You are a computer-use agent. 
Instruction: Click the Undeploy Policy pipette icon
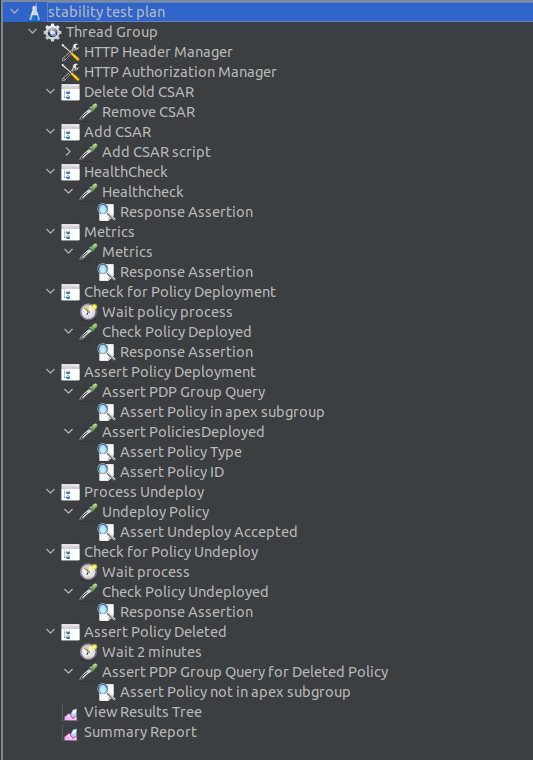pyautogui.click(x=88, y=512)
